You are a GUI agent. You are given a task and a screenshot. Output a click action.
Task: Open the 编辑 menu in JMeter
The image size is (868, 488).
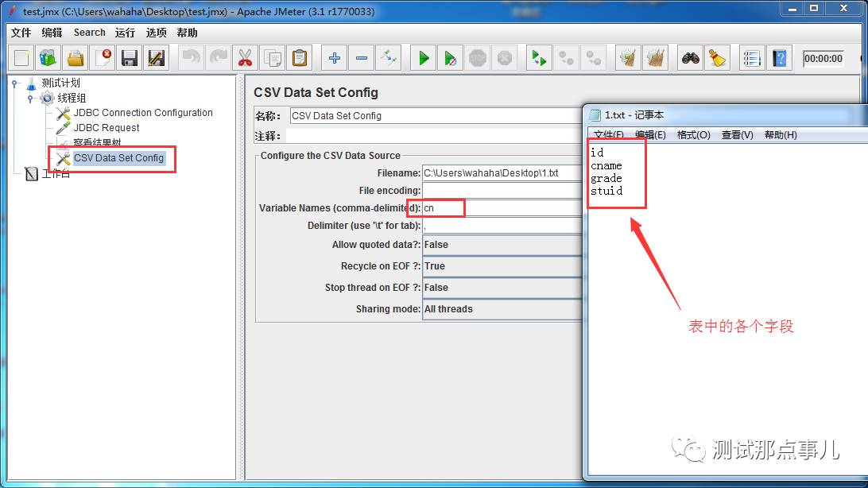(52, 33)
